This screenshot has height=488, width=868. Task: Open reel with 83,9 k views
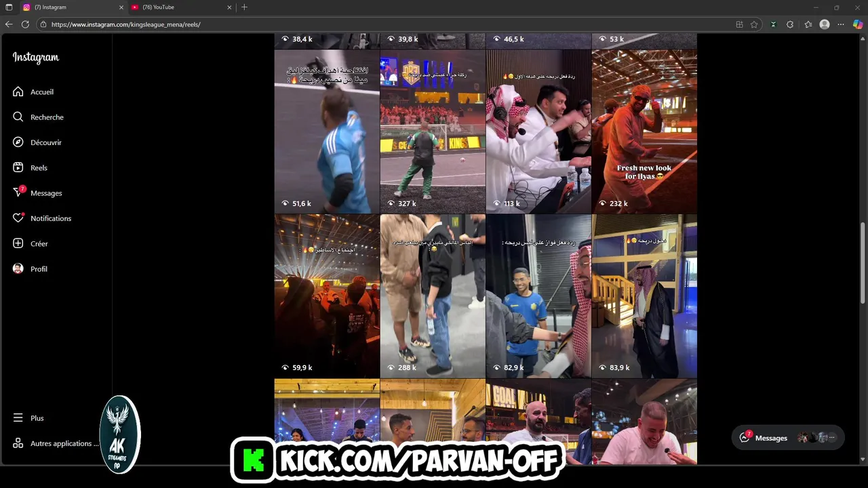coord(644,296)
